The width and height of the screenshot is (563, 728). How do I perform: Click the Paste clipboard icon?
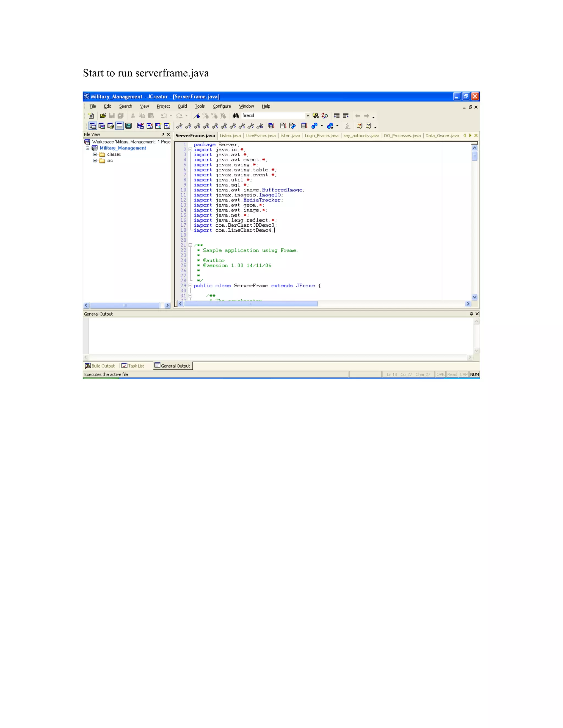point(151,116)
